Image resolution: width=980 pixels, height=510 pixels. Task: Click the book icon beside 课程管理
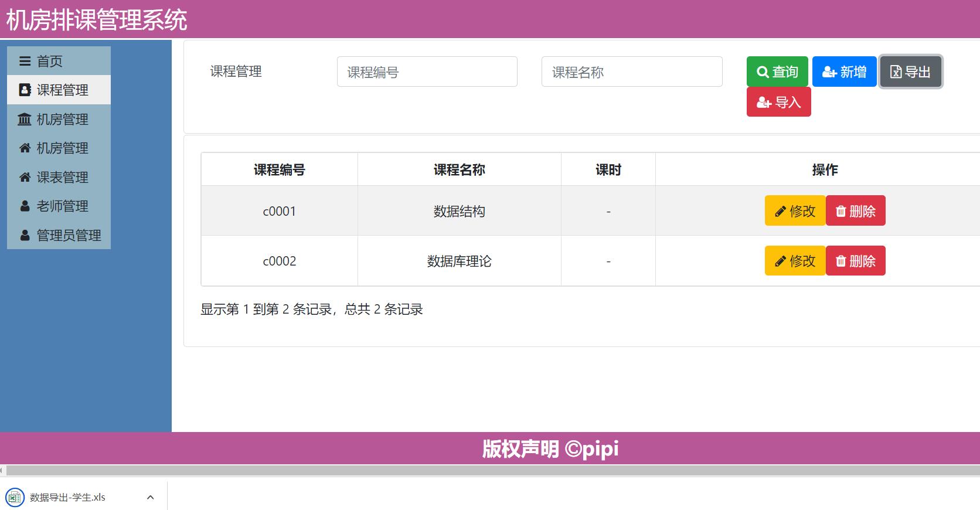25,90
